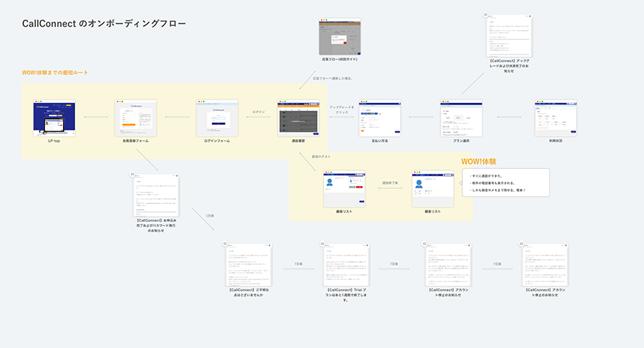644x348 pixels.
Task: Click the 'LP top' caption text
Action: point(54,141)
